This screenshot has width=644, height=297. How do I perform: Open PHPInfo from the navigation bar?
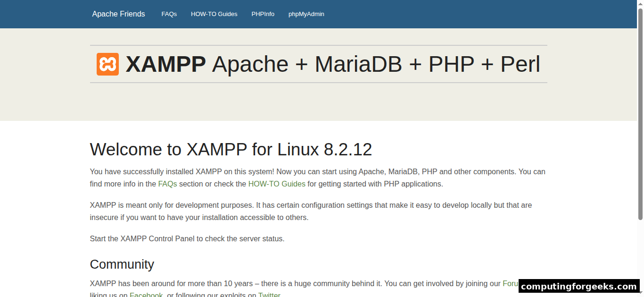click(263, 14)
